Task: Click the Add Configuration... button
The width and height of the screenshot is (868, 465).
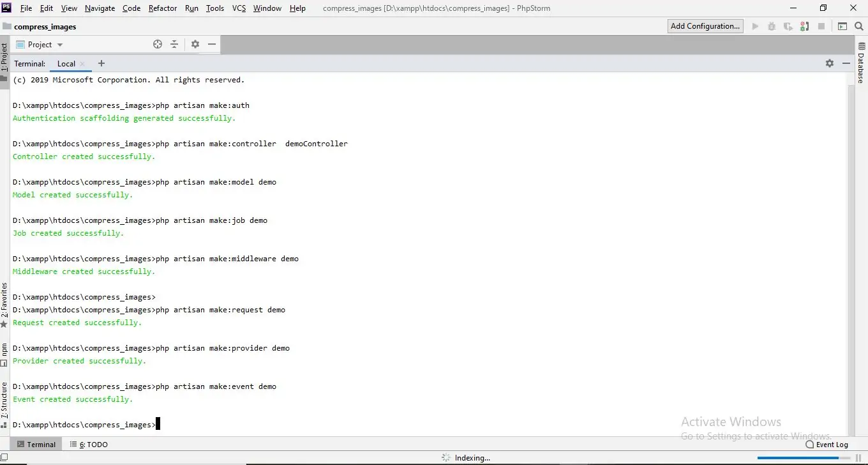Action: [x=705, y=26]
